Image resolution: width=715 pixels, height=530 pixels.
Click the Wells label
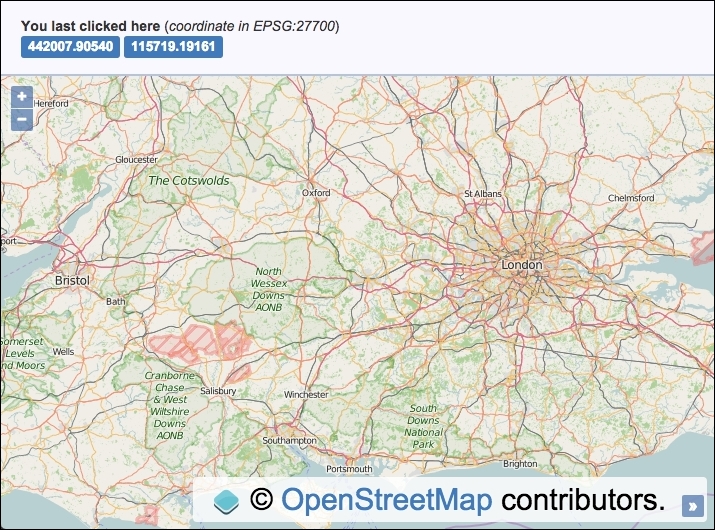click(63, 352)
